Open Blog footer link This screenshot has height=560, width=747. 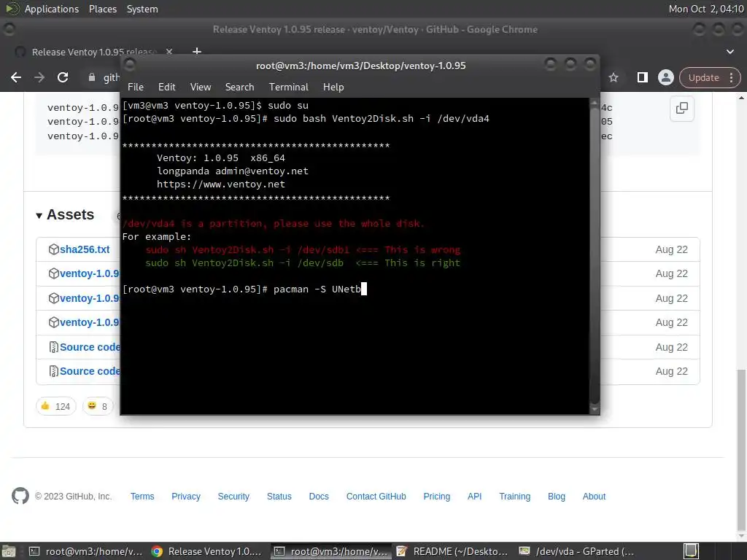[557, 496]
